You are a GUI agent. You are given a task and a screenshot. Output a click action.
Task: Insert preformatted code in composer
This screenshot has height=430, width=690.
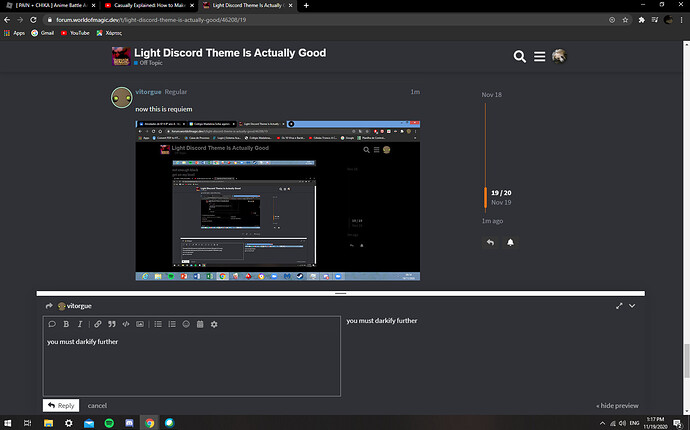point(126,324)
